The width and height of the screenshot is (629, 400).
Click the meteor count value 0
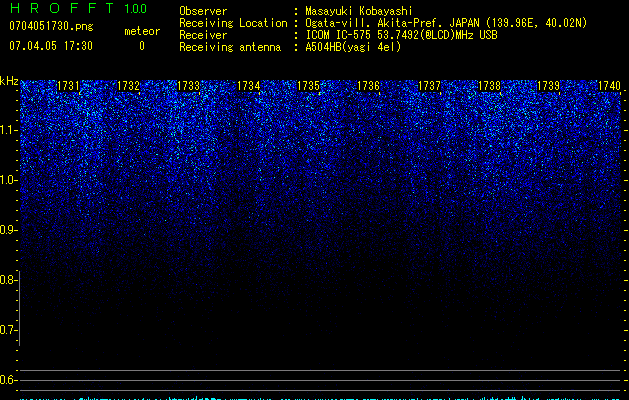pyautogui.click(x=142, y=46)
